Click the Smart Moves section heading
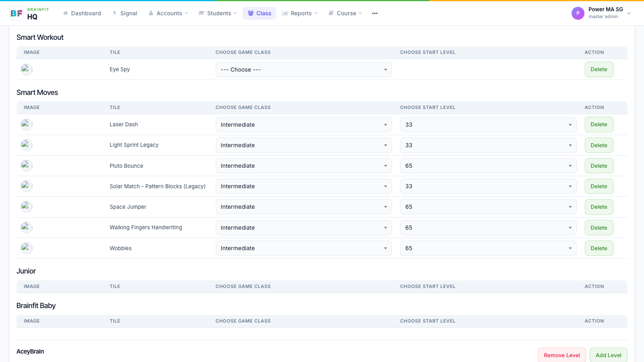The width and height of the screenshot is (644, 362). coord(37,93)
